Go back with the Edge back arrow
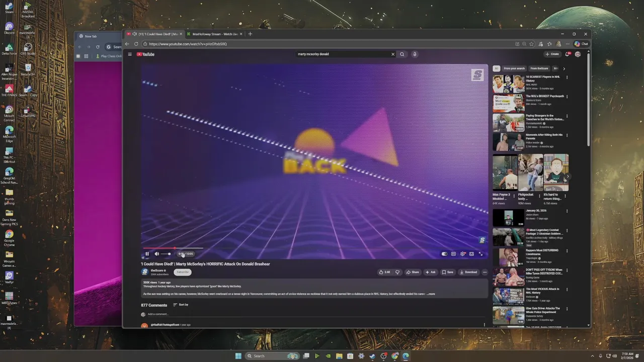This screenshot has width=644, height=362. [127, 44]
